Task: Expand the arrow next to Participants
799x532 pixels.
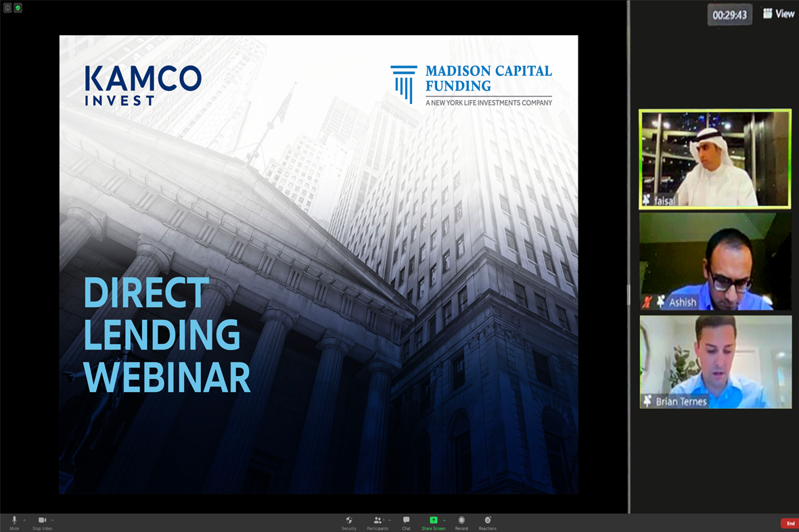Action: (x=390, y=521)
